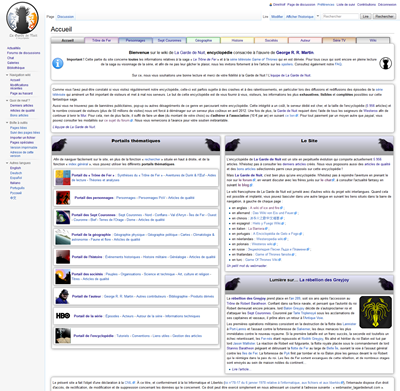Open Contributions link
The image size is (400, 391).
click(366, 5)
